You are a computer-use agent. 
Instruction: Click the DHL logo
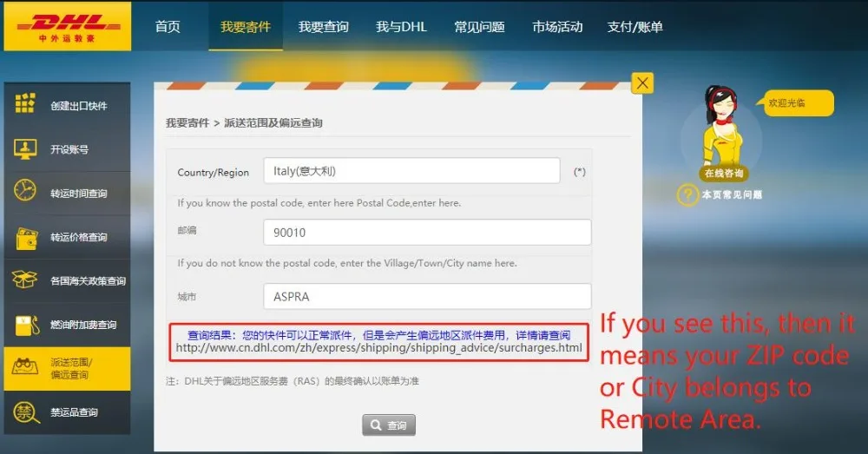pyautogui.click(x=68, y=26)
